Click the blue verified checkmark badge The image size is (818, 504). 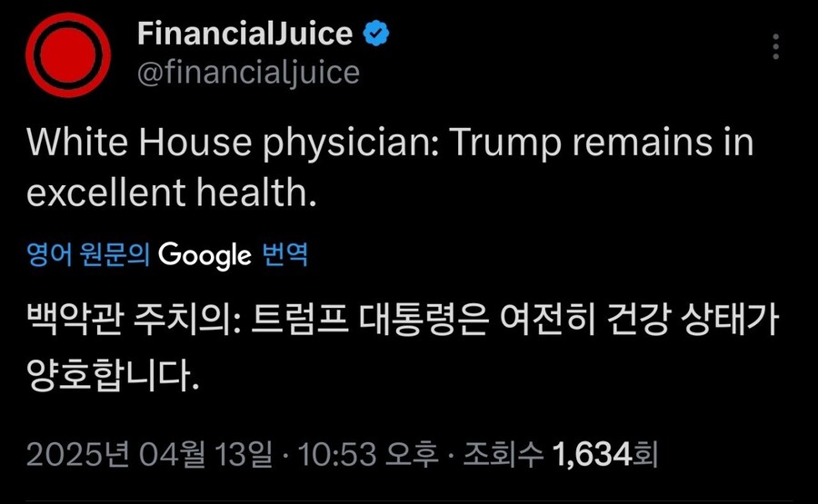[376, 34]
